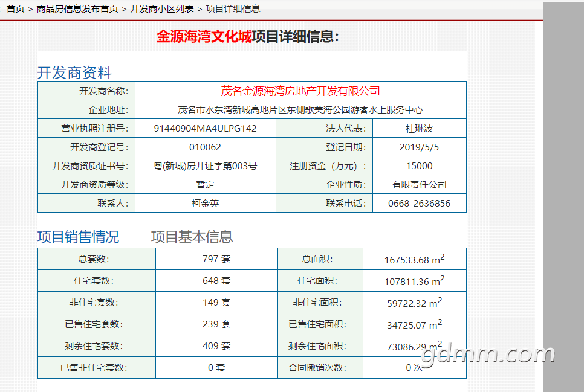
Task: Click the 总面积 label cell
Action: pyautogui.click(x=320, y=259)
